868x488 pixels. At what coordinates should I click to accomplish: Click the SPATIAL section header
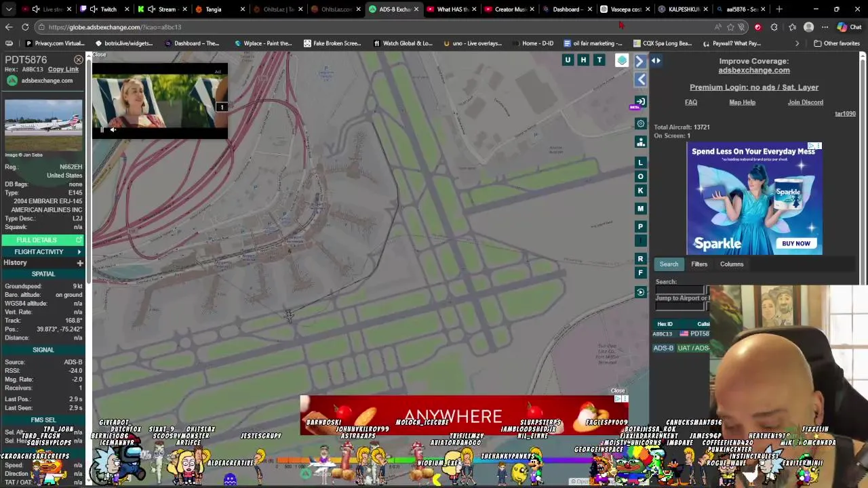click(43, 274)
